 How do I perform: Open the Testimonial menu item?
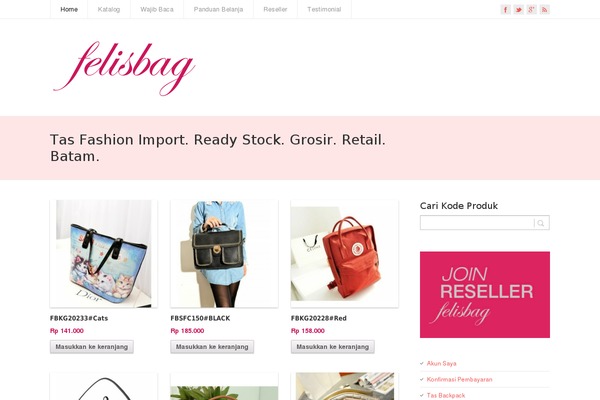point(324,9)
